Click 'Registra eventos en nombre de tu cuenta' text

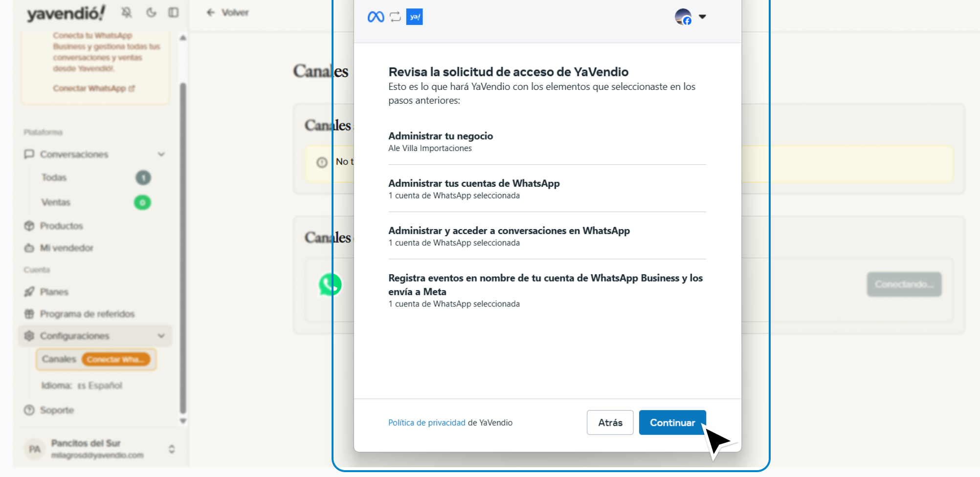[x=546, y=284]
